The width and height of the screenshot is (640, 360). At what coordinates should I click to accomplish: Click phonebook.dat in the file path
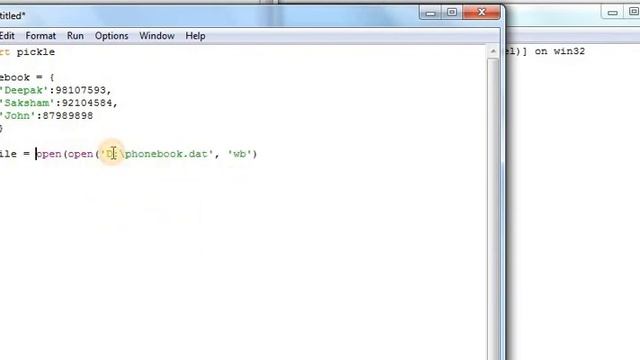pos(167,154)
